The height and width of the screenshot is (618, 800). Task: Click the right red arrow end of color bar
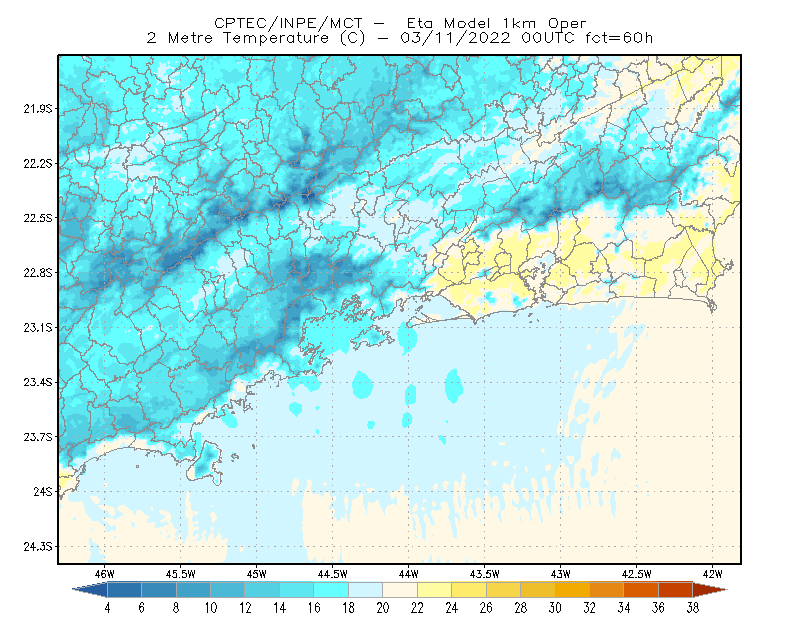[710, 590]
